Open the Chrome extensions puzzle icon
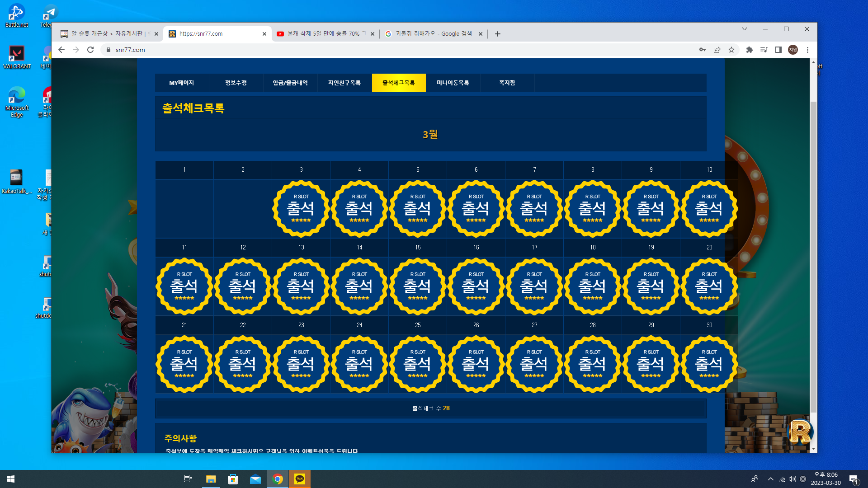Viewport: 868px width, 488px height. (x=750, y=50)
